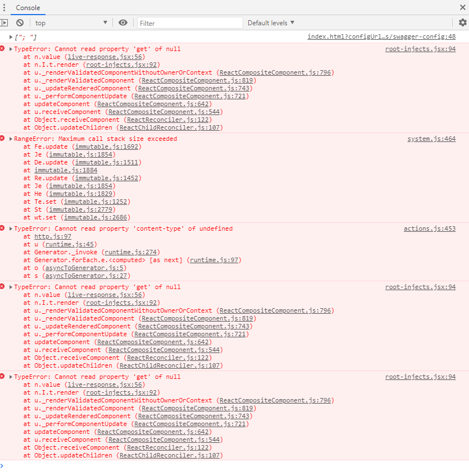
Task: Expand the 'content-type' undefined TypeError
Action: coord(10,228)
